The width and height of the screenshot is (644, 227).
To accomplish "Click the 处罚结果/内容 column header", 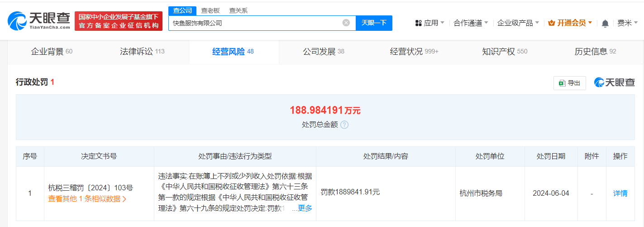I will pos(386,156).
